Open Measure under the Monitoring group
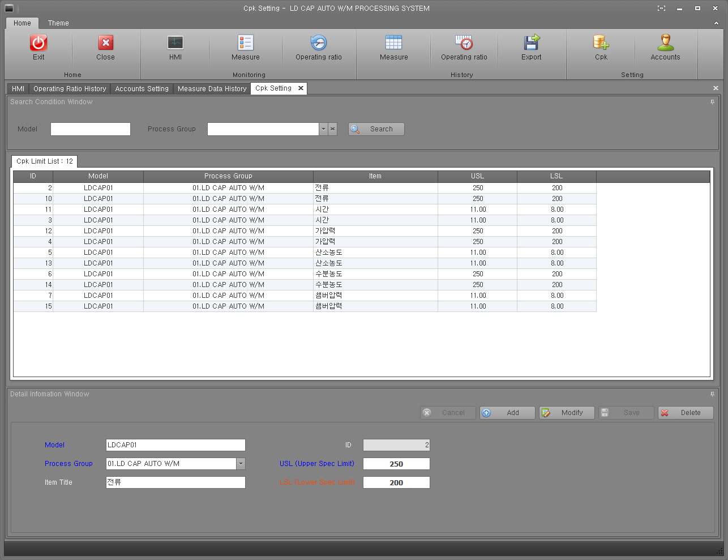728x560 pixels. coord(246,43)
